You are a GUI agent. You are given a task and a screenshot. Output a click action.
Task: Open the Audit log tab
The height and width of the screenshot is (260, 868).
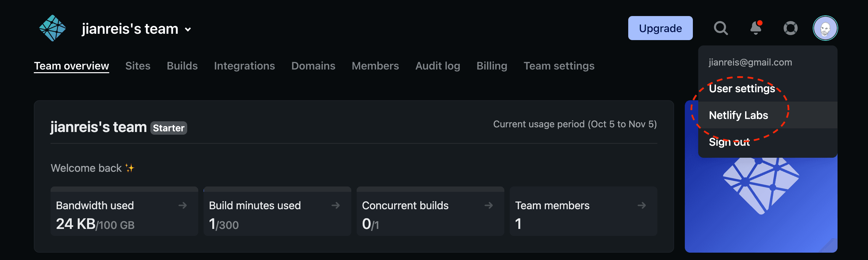437,66
